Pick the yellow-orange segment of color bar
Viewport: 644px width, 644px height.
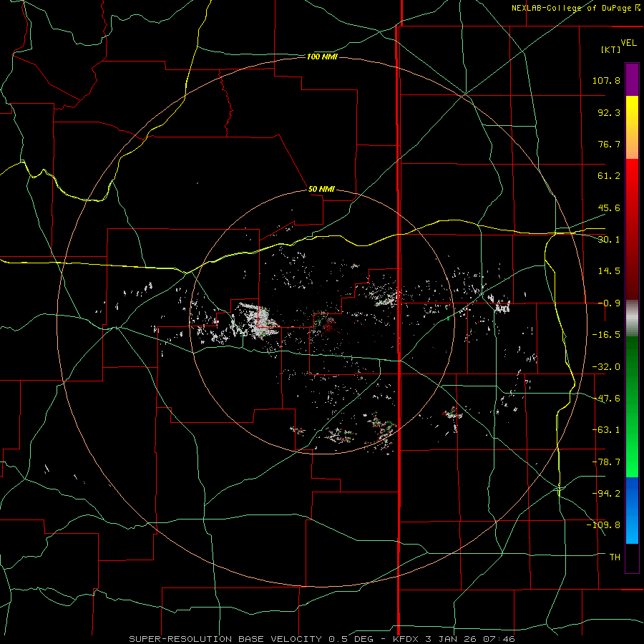point(632,127)
